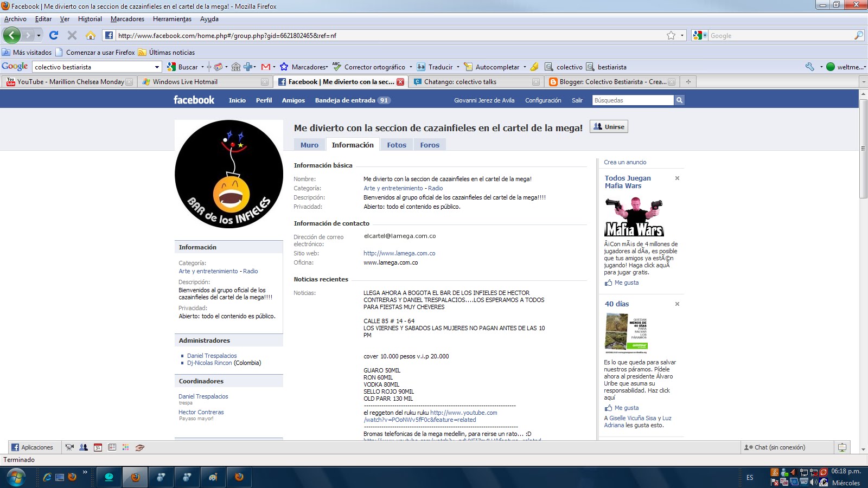Click the Bar de los Infieles group picture
This screenshot has height=488, width=868.
tap(229, 174)
